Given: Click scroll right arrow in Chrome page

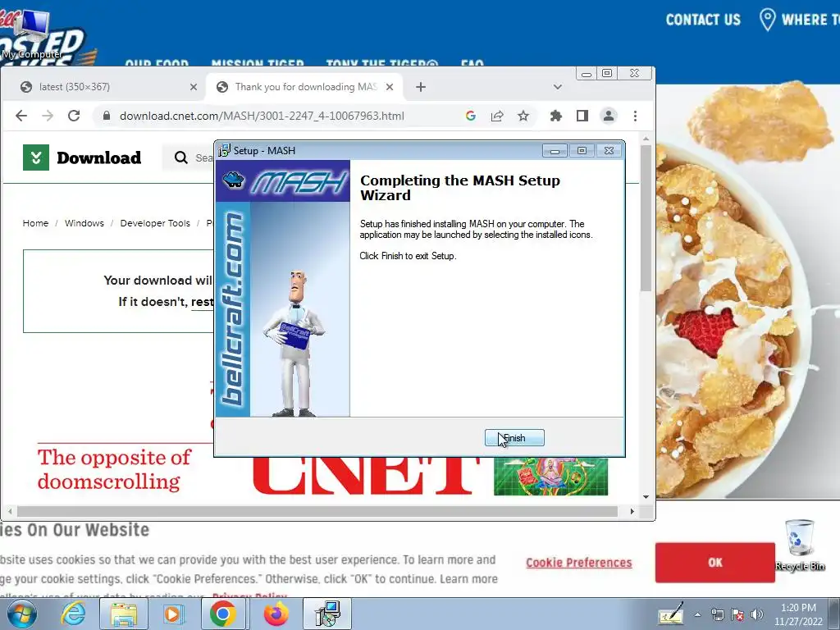Looking at the screenshot, I should (632, 512).
